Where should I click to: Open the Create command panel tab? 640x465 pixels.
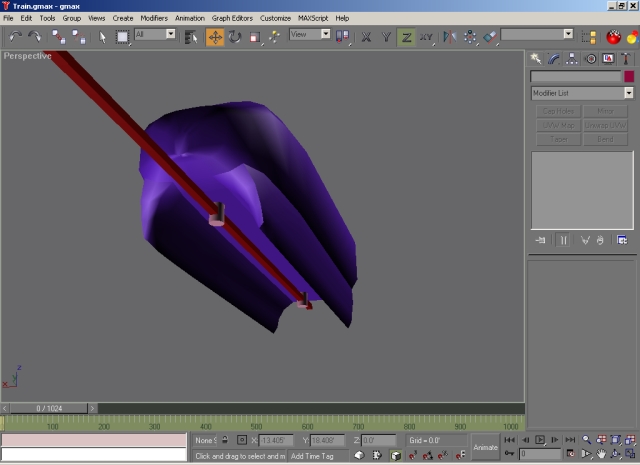click(x=537, y=59)
